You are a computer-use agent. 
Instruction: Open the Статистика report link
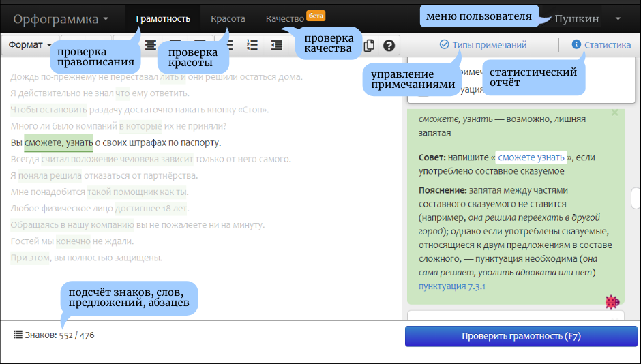click(608, 45)
